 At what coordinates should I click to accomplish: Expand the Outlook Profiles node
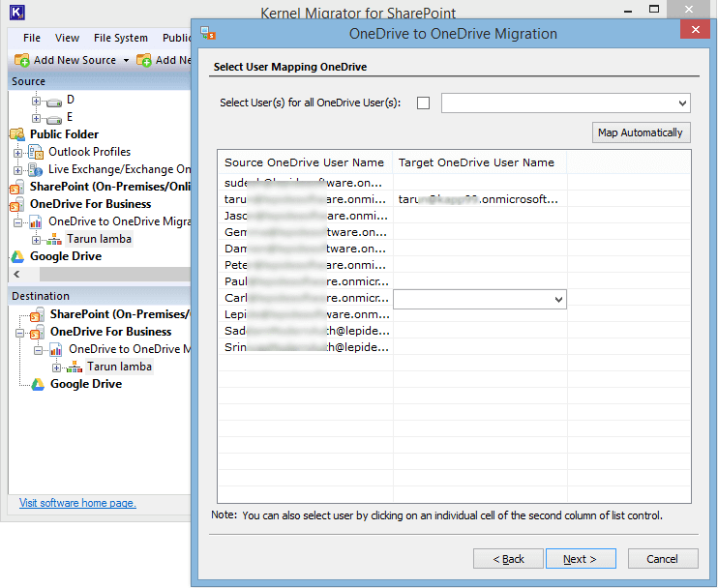coord(17,153)
